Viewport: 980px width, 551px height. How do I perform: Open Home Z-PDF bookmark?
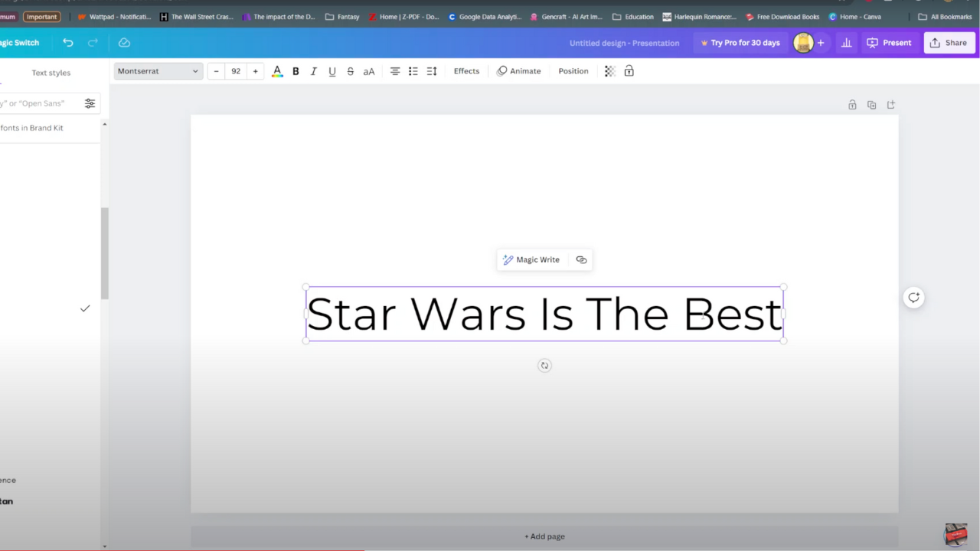click(403, 17)
